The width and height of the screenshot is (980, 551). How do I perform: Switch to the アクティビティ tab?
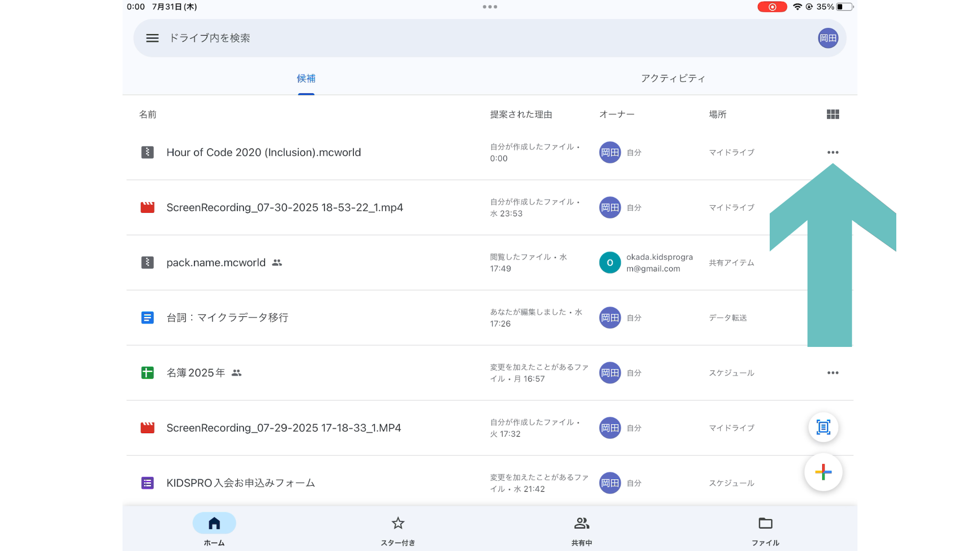pos(673,79)
